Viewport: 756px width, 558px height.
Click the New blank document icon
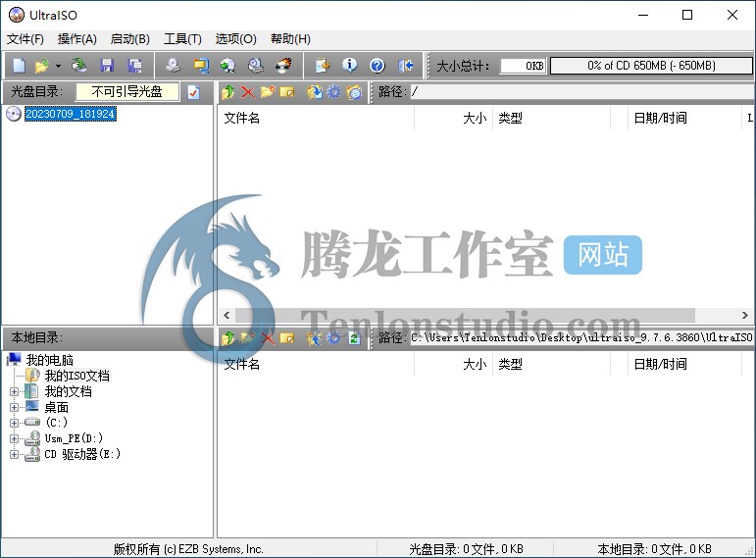tap(19, 65)
